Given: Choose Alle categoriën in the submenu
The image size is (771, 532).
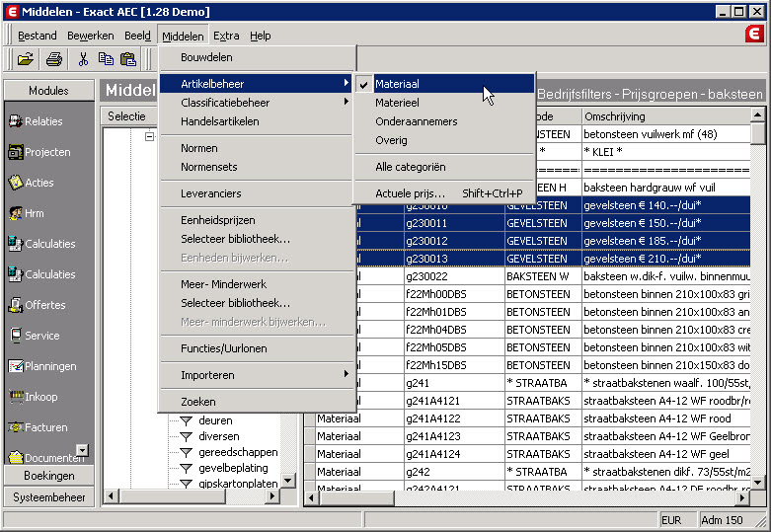Looking at the screenshot, I should (444, 167).
